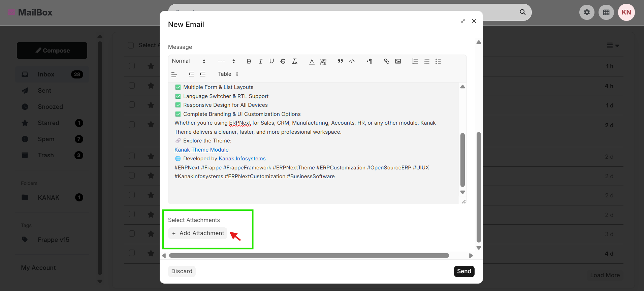Image resolution: width=644 pixels, height=291 pixels.
Task: Click the dialog's outer vertical scrollbar
Action: [479, 187]
